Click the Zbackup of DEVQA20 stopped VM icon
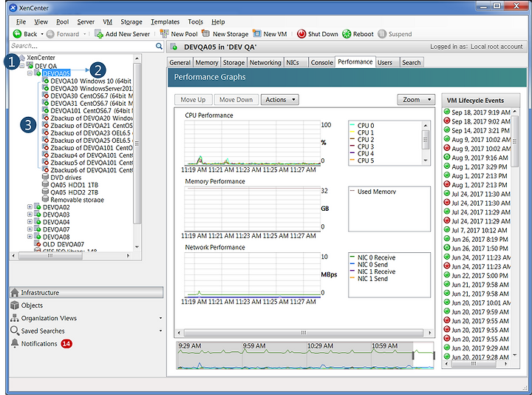The image size is (532, 395). (x=46, y=118)
